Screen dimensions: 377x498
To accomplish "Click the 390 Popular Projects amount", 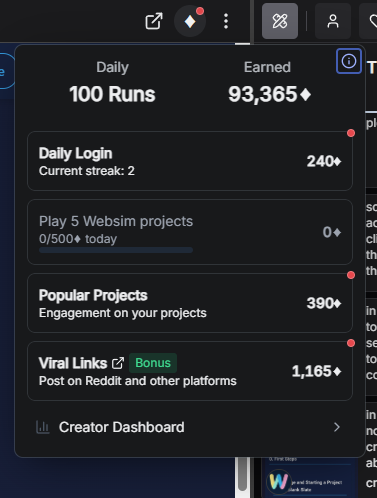I will coord(324,303).
